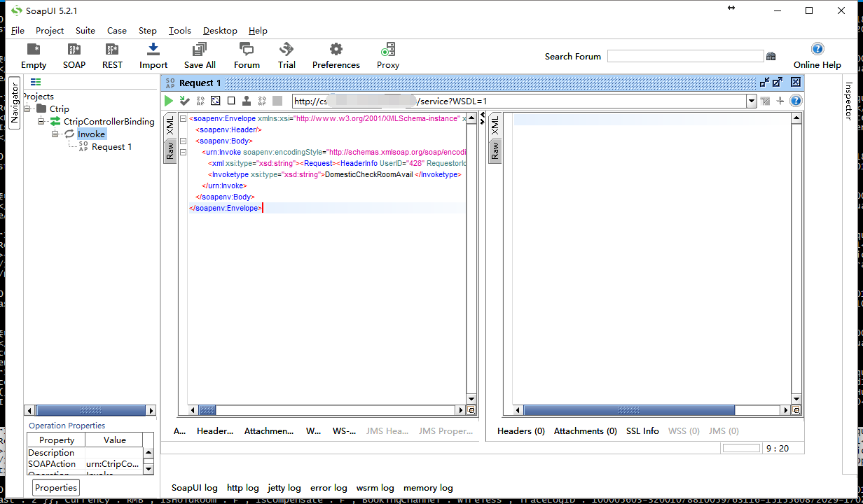Screen dimensions: 863x504
Task: Open the Case menu
Action: click(x=117, y=30)
